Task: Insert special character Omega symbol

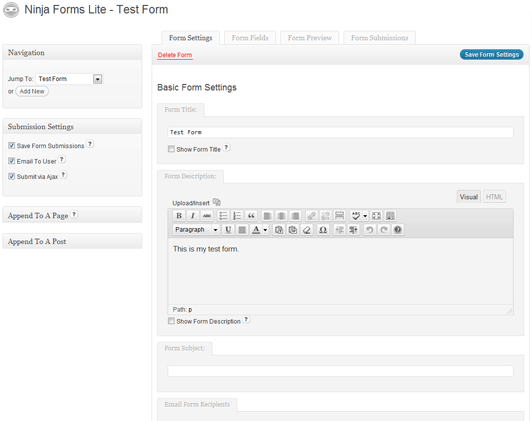Action: [323, 230]
